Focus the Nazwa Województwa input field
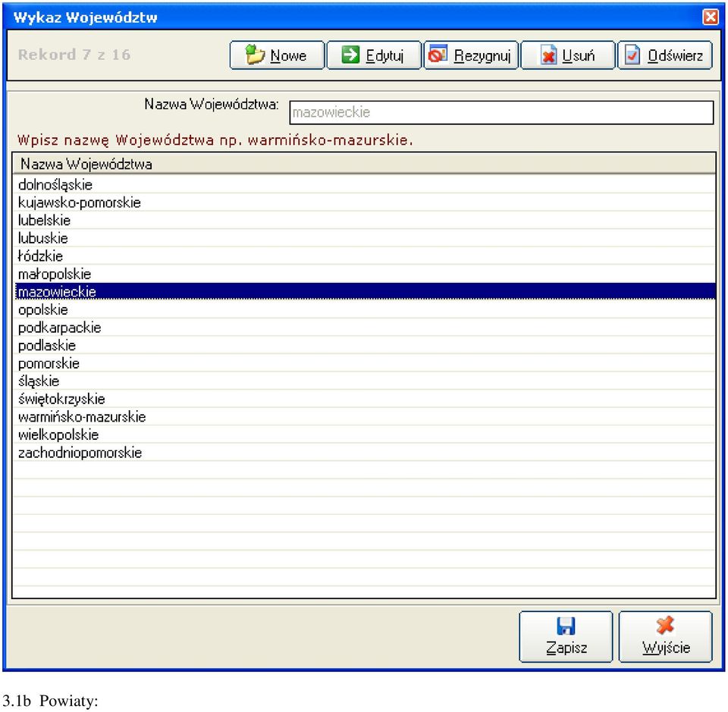Viewport: 728px width, 712px height. point(501,112)
